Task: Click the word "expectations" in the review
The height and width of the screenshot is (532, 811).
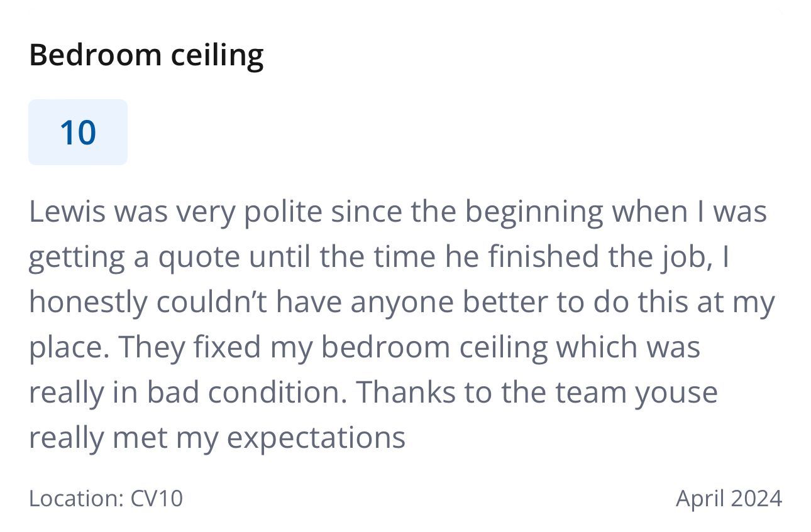Action: click(x=316, y=438)
